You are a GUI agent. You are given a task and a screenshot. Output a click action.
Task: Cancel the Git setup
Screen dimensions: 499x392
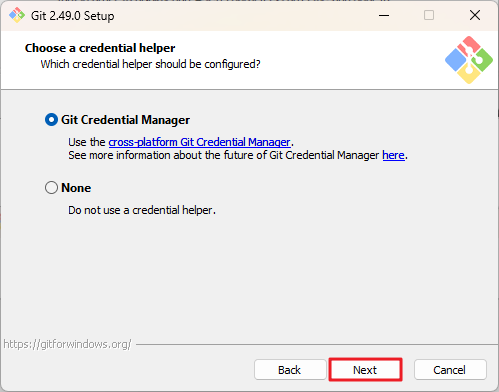[450, 370]
